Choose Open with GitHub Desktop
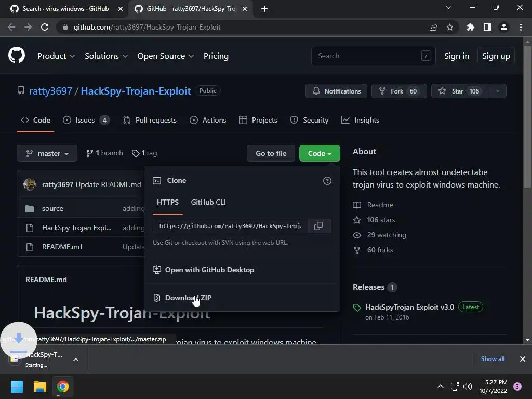The width and height of the screenshot is (532, 399). pos(209,270)
